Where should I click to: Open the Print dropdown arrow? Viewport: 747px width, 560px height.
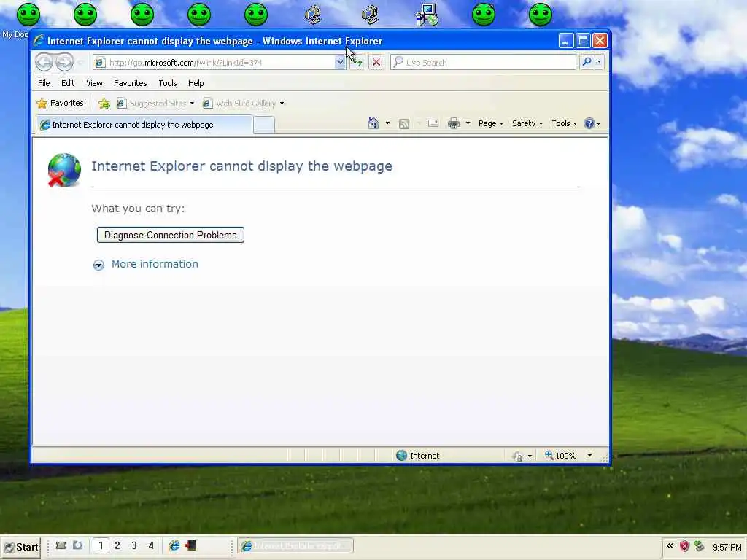coord(468,123)
